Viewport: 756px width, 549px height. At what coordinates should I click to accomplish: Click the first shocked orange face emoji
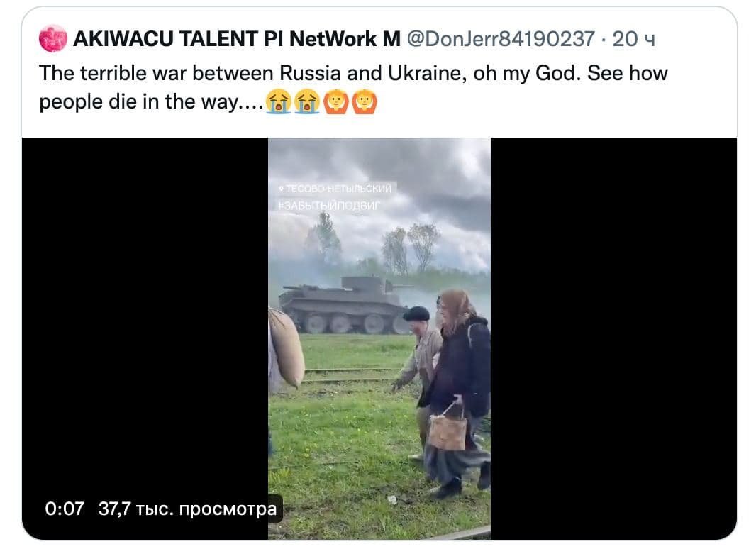click(335, 103)
